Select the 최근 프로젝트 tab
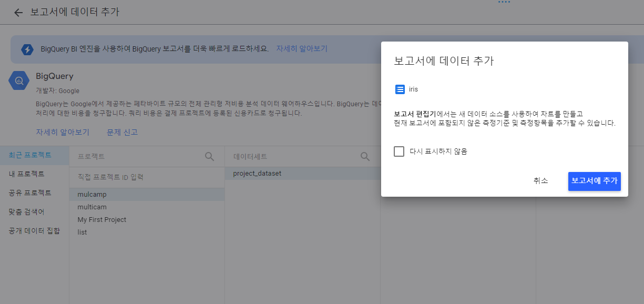 (35, 155)
